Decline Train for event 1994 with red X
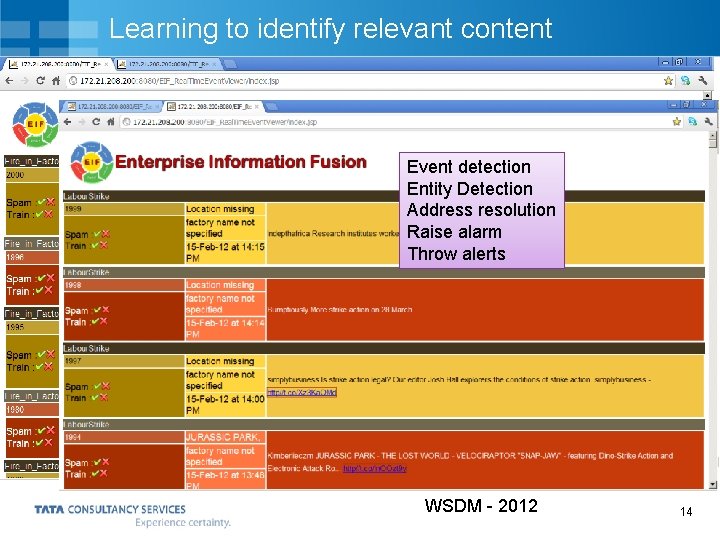 click(x=104, y=473)
